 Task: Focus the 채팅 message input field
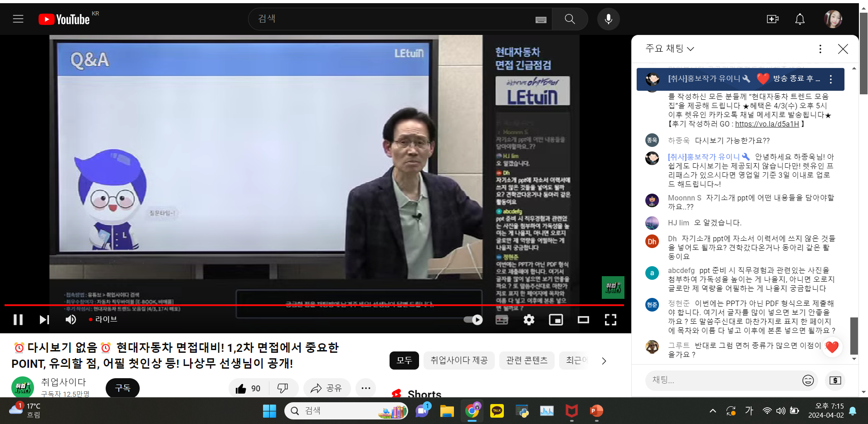[723, 380]
